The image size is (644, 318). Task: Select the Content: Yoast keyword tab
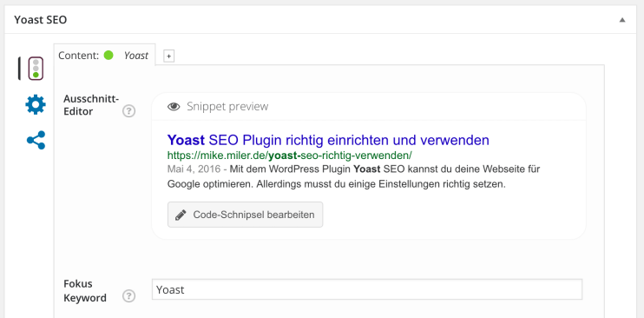coord(104,55)
